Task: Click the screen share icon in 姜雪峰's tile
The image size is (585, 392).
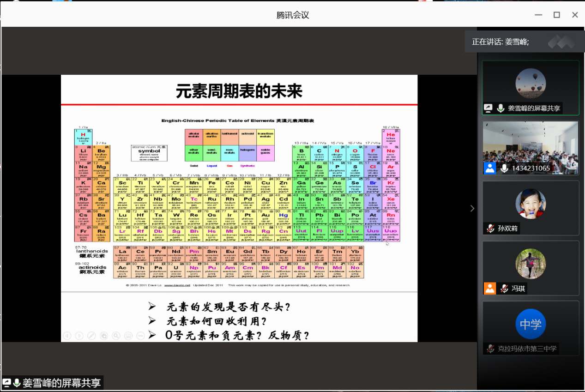Action: pyautogui.click(x=489, y=108)
